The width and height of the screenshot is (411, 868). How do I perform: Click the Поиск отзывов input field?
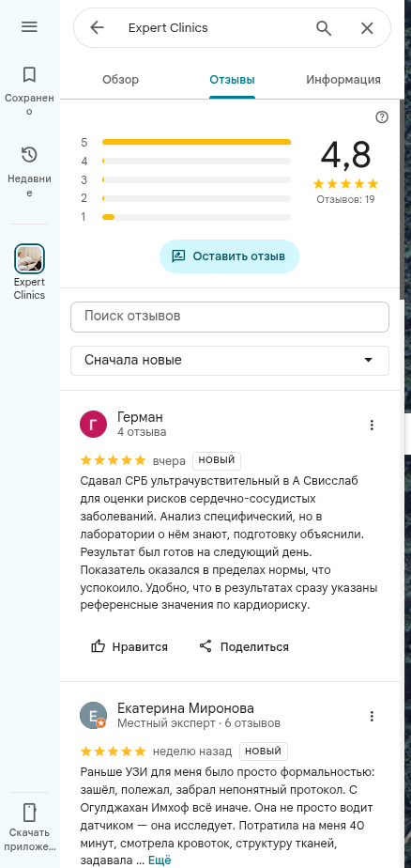(x=230, y=317)
